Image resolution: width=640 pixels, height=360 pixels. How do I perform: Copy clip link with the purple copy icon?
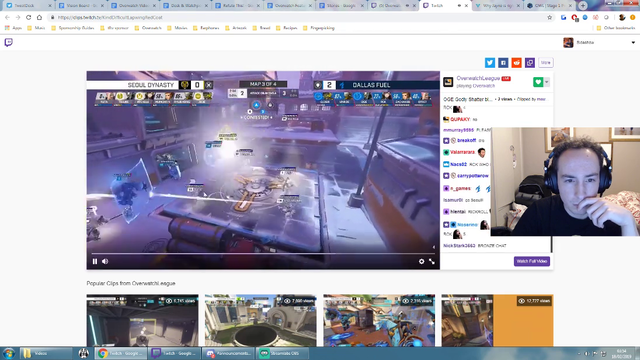coord(530,62)
